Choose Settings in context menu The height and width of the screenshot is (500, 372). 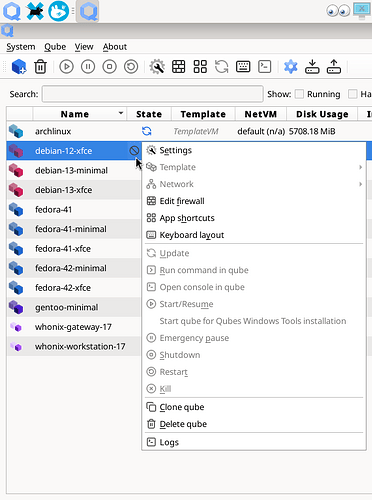point(254,150)
